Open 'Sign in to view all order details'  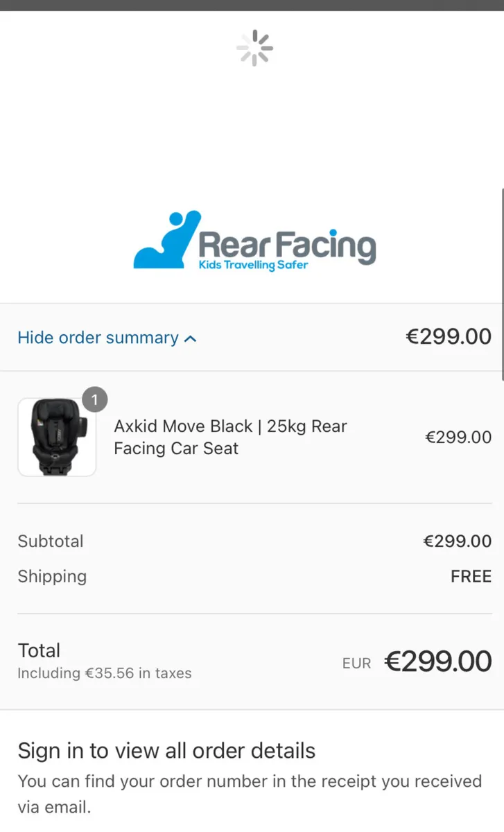pyautogui.click(x=166, y=750)
